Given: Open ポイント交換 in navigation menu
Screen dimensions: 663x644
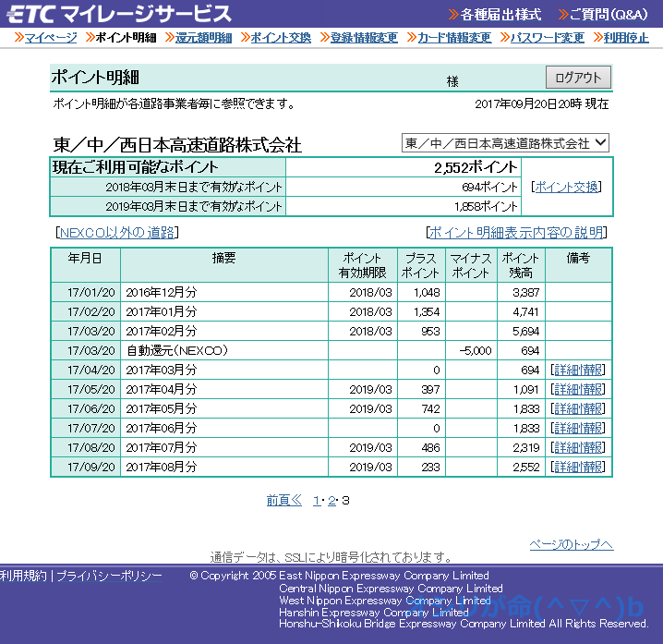Looking at the screenshot, I should point(281,38).
